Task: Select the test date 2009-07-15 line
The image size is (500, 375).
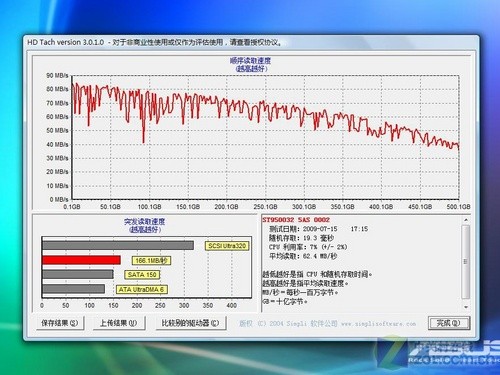Action: click(x=318, y=229)
